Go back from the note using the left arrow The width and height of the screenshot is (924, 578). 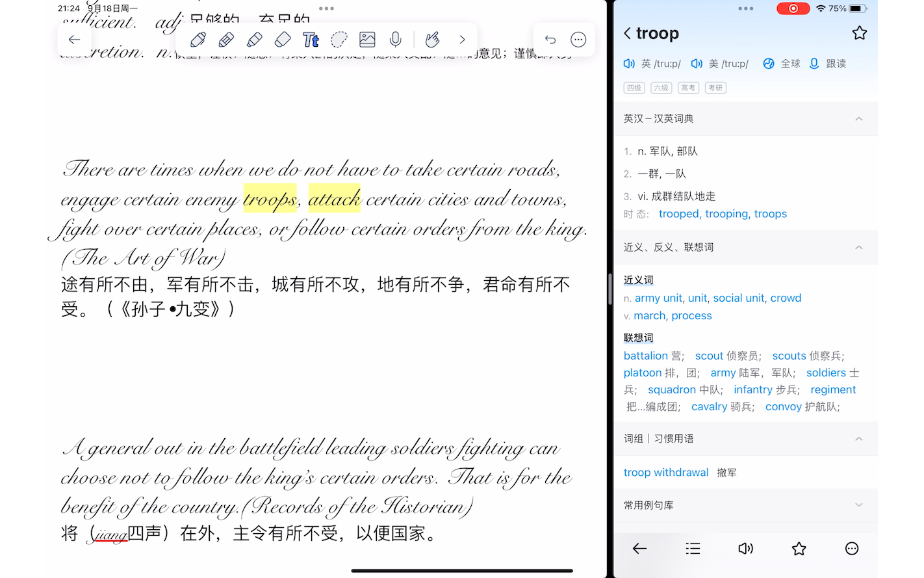point(74,40)
